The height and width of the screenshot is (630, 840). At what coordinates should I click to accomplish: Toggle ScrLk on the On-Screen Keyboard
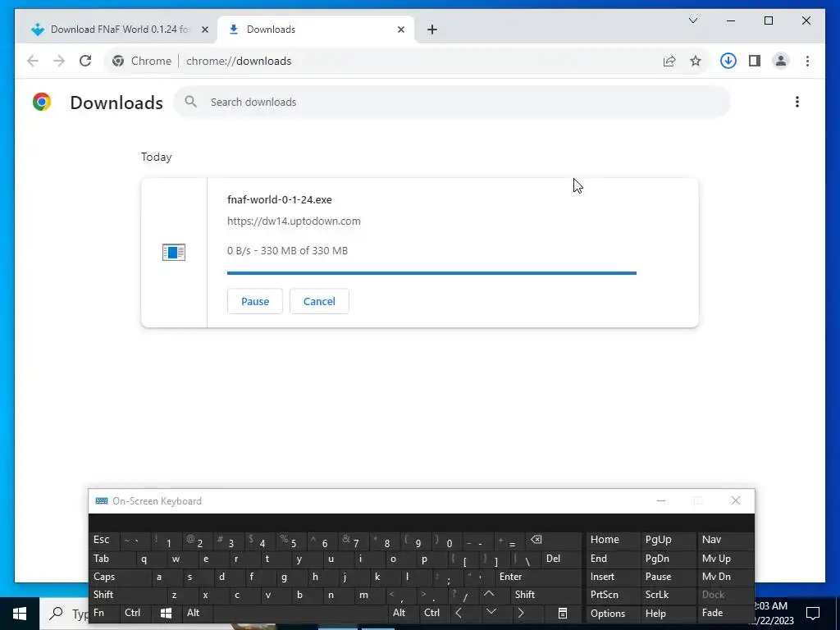667,595
